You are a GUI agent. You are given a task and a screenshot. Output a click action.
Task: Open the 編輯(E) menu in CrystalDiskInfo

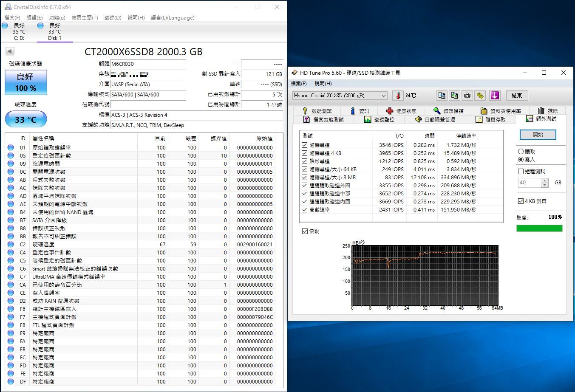tap(34, 18)
